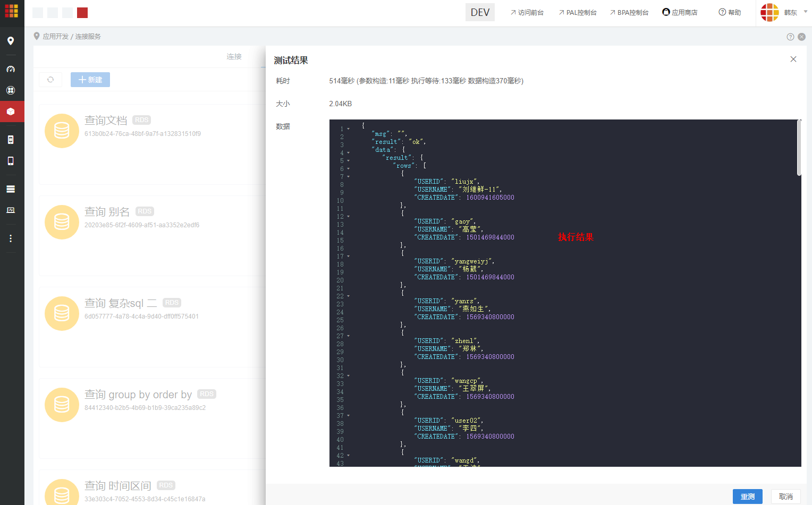Select the red cube sidebar icon
812x505 pixels.
click(x=11, y=112)
